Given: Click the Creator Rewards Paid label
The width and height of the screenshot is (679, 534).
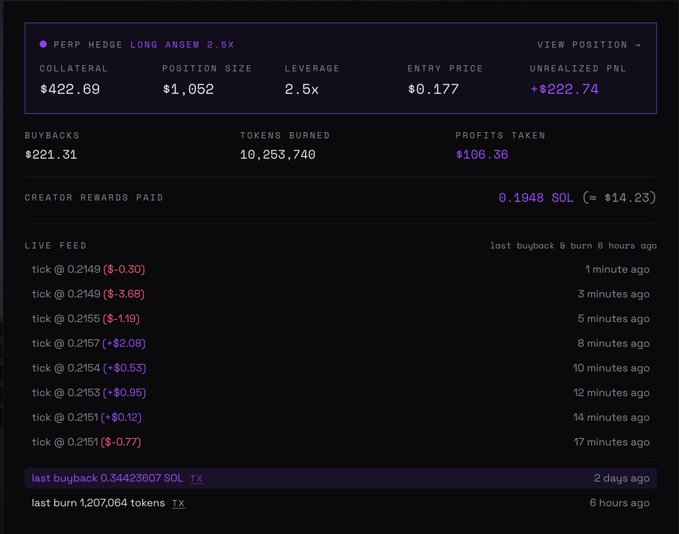Looking at the screenshot, I should click(94, 197).
